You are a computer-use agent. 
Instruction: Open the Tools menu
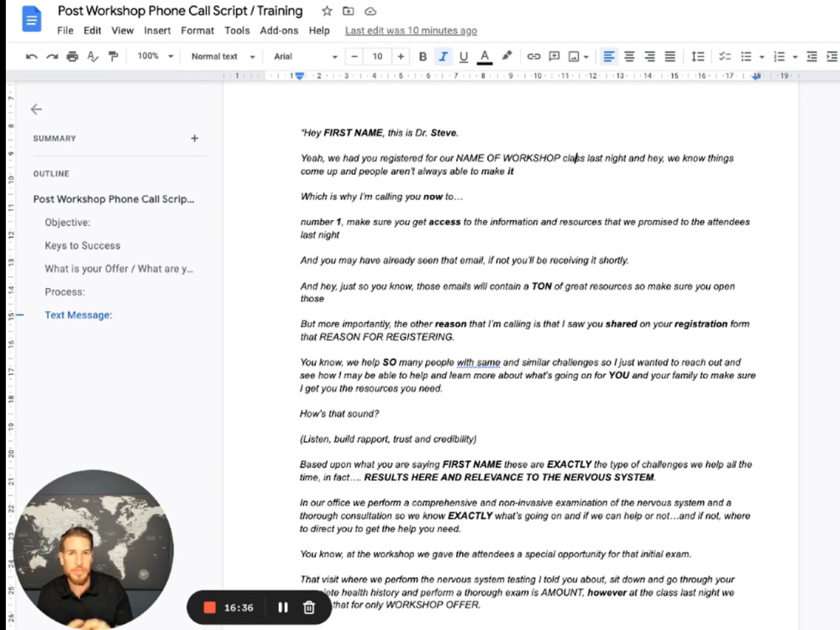coord(237,30)
